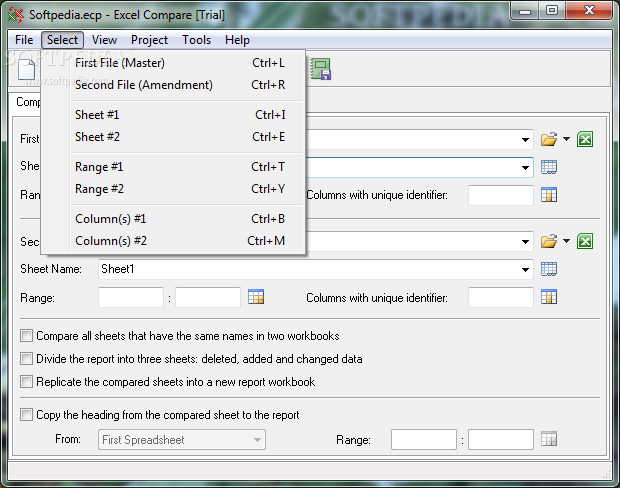The height and width of the screenshot is (488, 620).
Task: Click second file unique identifier column icon
Action: pos(549,297)
